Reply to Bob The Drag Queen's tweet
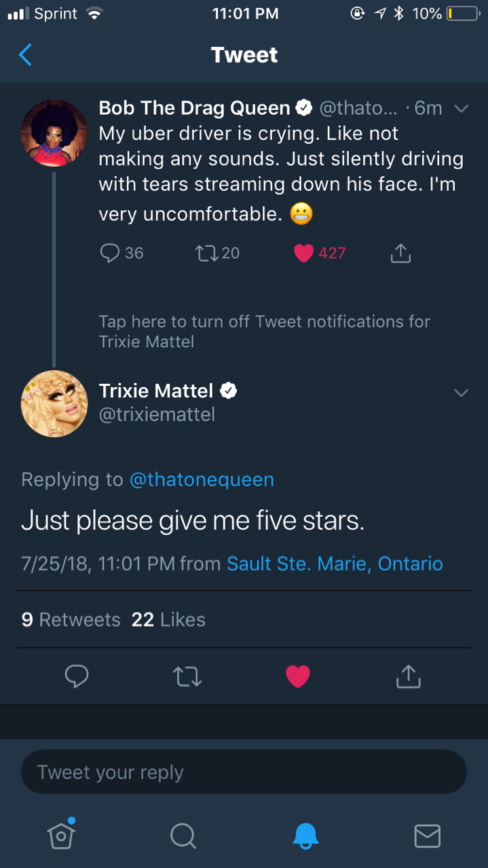 pyautogui.click(x=110, y=253)
